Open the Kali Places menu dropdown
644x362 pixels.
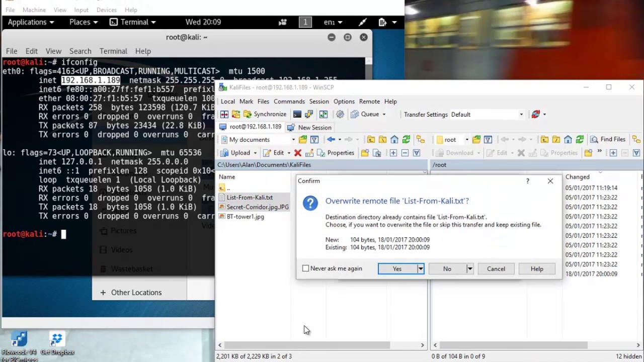coord(84,22)
